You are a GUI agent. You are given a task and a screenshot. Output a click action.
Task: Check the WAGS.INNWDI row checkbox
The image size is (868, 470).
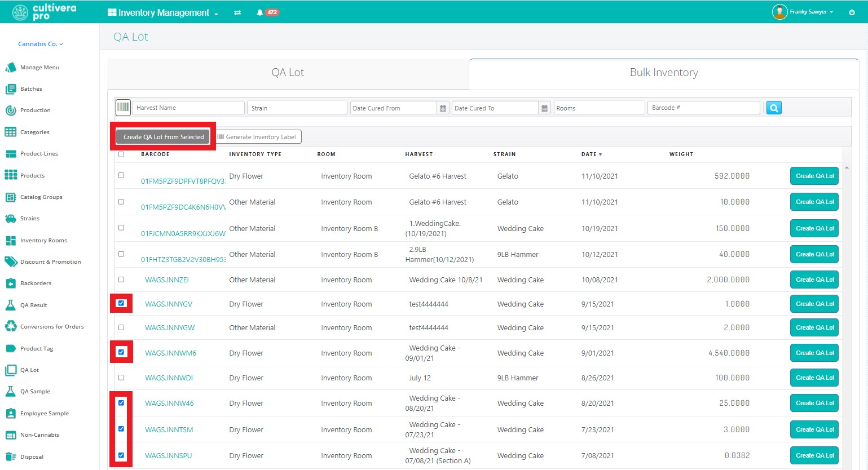(121, 377)
